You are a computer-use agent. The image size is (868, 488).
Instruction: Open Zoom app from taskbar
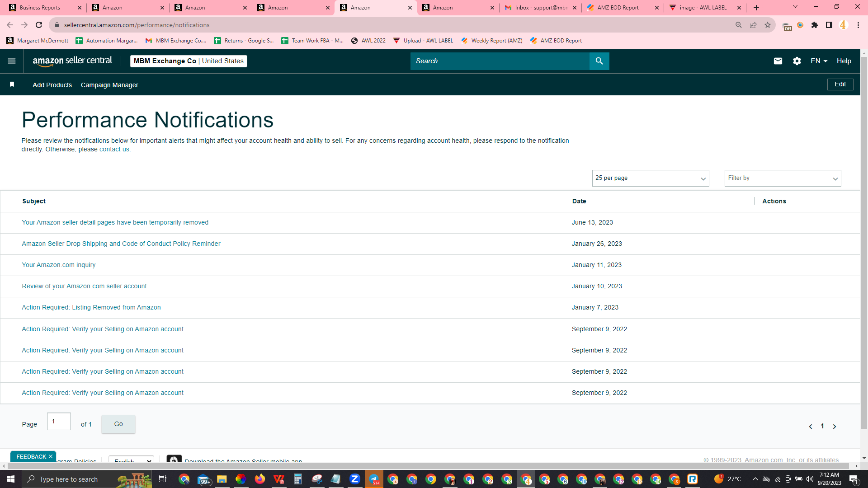[355, 479]
